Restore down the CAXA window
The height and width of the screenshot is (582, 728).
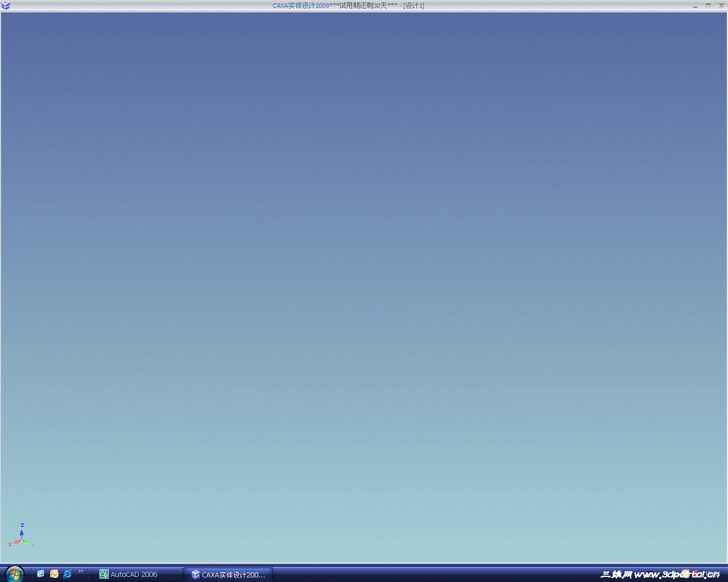click(708, 6)
